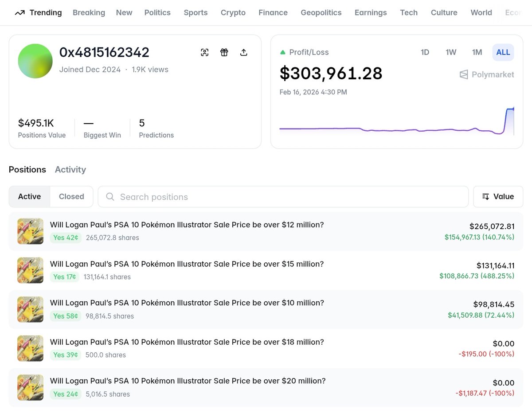
Task: Select 1M profit chart range
Action: pos(477,52)
